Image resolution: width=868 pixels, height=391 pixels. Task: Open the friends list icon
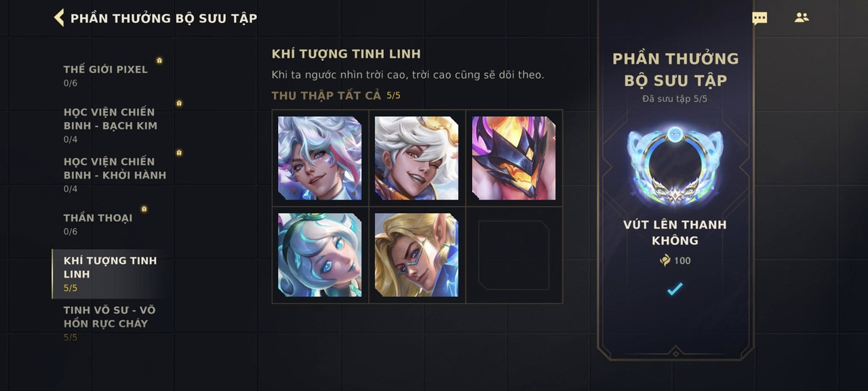pyautogui.click(x=802, y=18)
